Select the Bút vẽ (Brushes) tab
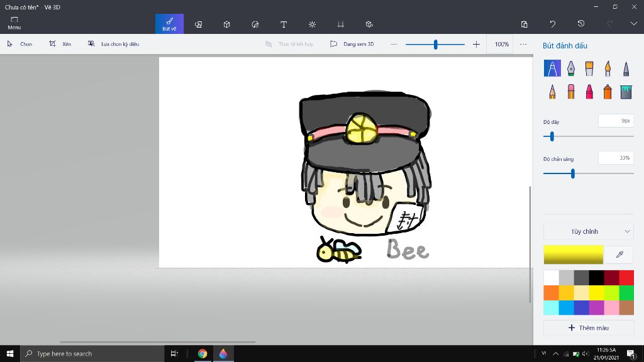Image resolution: width=644 pixels, height=362 pixels. coord(169,24)
